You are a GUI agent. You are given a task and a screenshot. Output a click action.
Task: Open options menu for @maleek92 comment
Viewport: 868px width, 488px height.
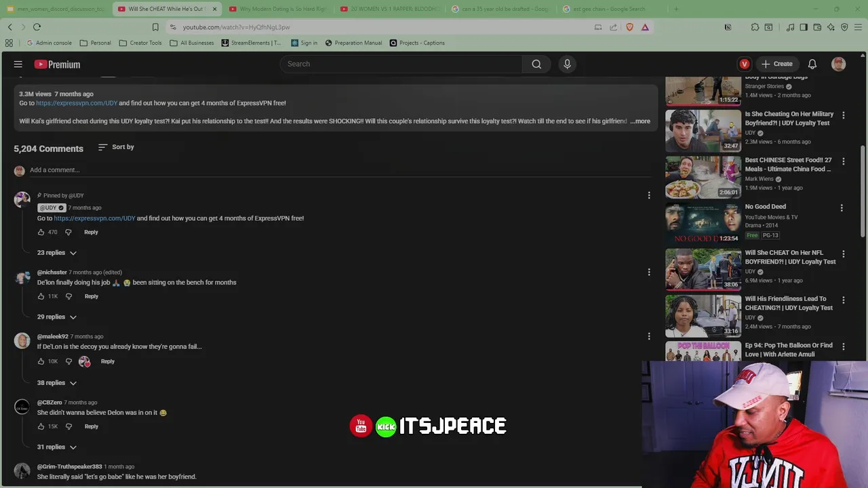point(649,336)
